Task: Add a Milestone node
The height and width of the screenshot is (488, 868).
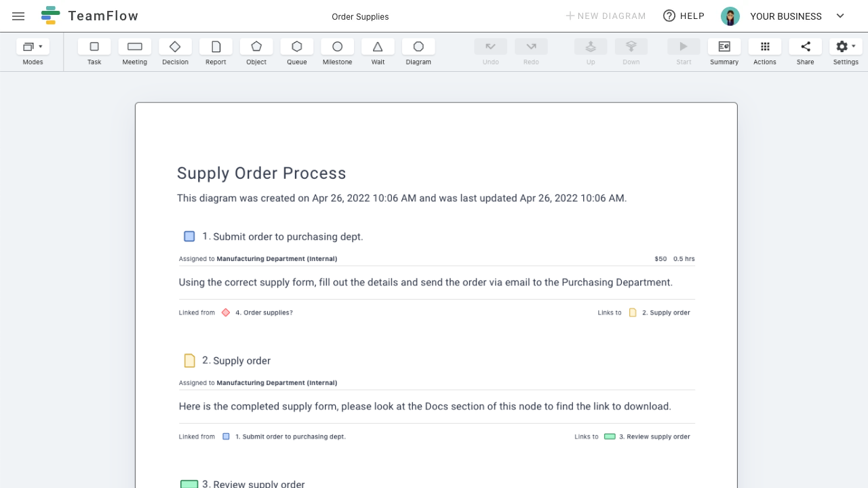Action: [x=337, y=47]
